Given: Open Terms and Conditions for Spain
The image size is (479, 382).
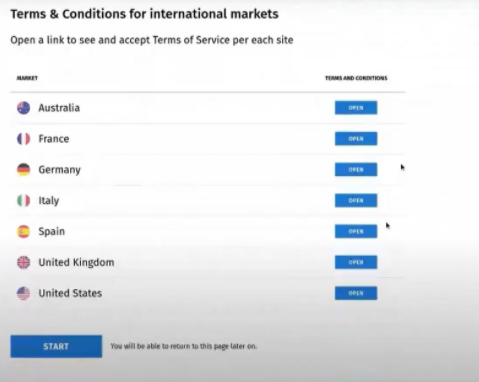Looking at the screenshot, I should (x=356, y=231).
